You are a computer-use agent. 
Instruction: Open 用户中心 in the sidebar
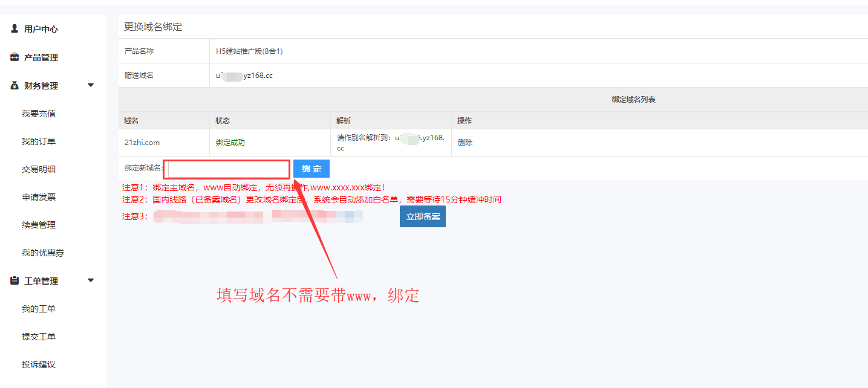41,29
